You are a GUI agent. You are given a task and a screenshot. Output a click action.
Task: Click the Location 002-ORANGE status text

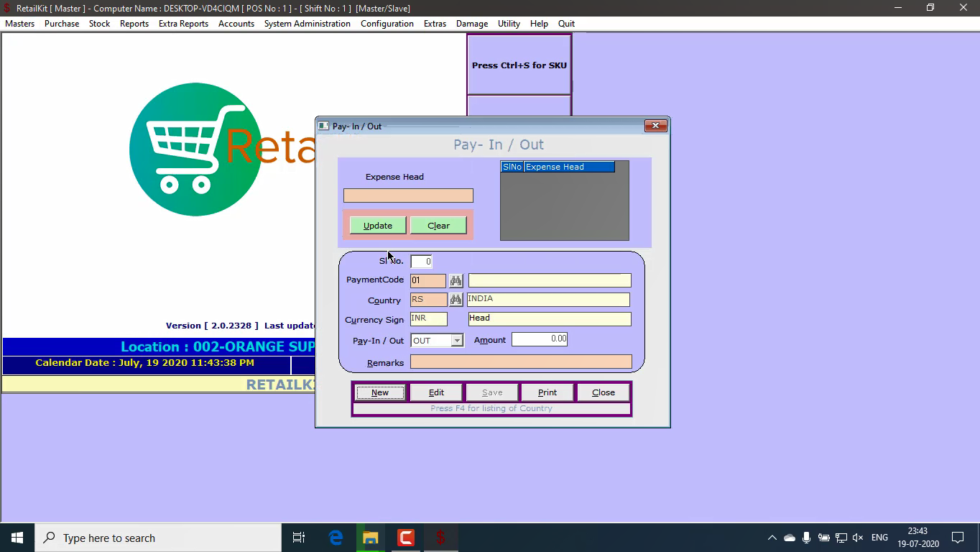point(218,346)
